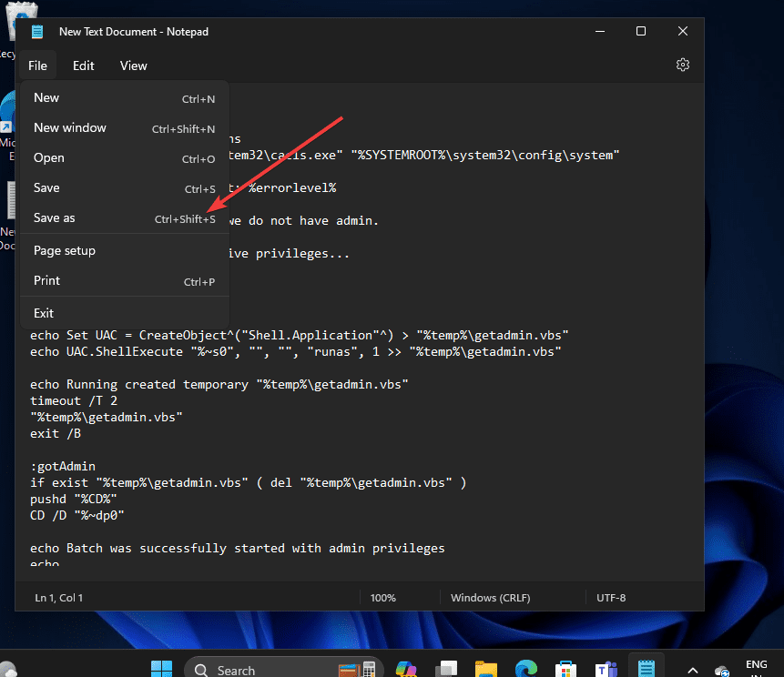Open Microsoft Store from the taskbar
The image size is (784, 677).
pyautogui.click(x=566, y=669)
